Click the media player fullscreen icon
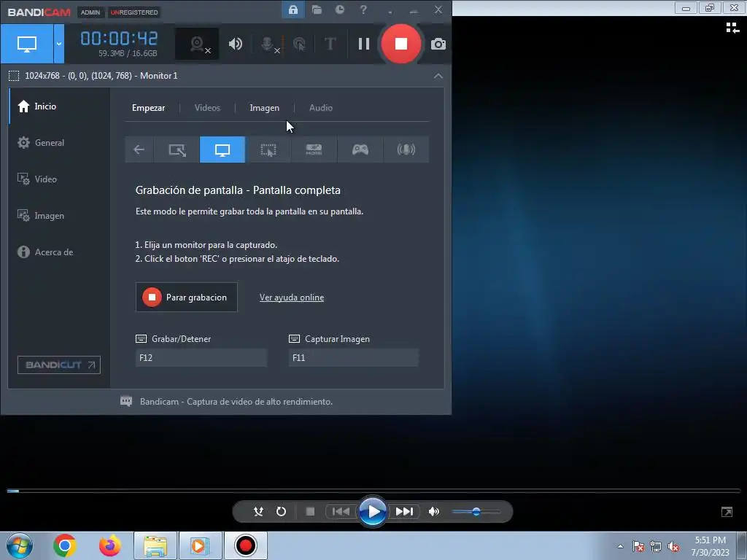The image size is (747, 560). [x=727, y=512]
